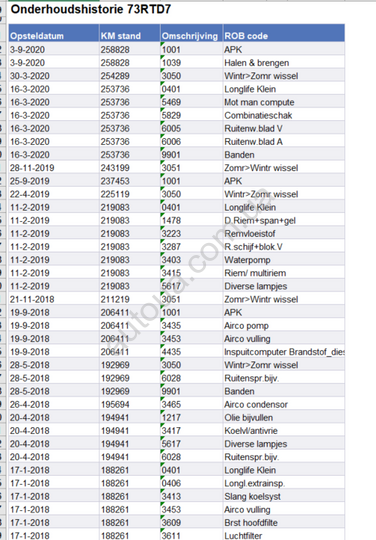
Task: Select the cell 'Halen & brengen'
Action: (x=284, y=63)
